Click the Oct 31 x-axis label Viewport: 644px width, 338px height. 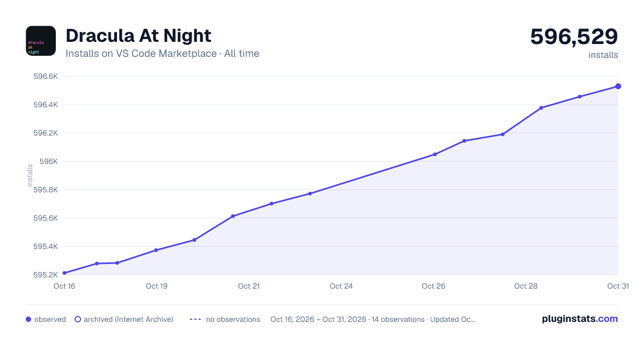(x=618, y=286)
